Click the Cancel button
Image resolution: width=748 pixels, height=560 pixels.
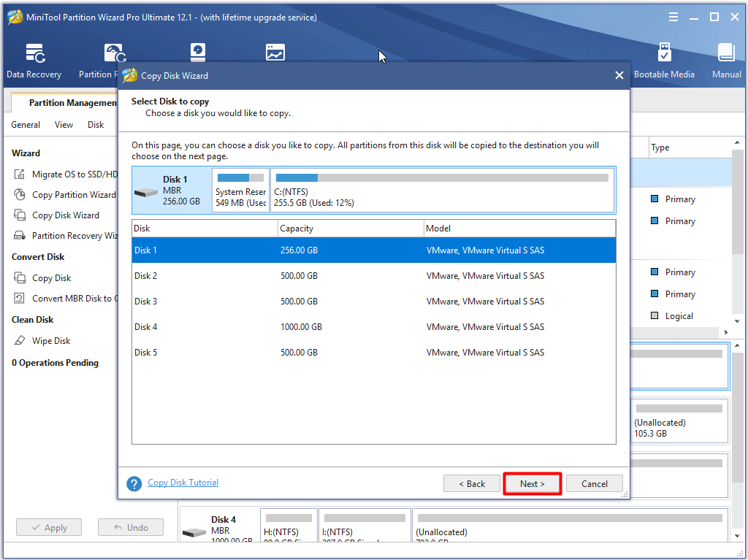pos(595,483)
